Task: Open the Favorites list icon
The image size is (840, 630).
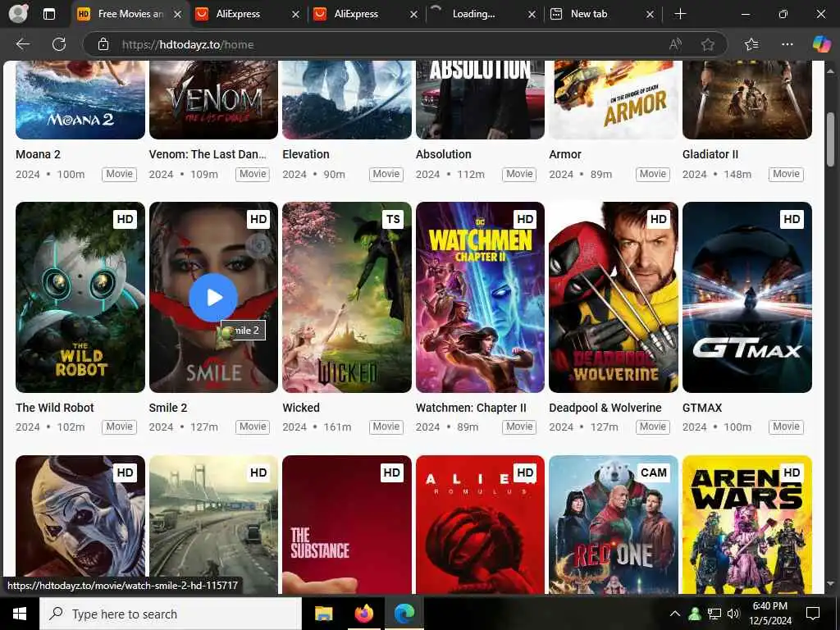Action: point(751,44)
